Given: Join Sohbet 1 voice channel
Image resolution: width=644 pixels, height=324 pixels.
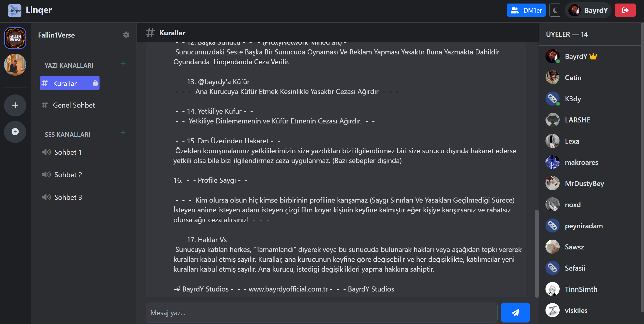Looking at the screenshot, I should coord(68,152).
